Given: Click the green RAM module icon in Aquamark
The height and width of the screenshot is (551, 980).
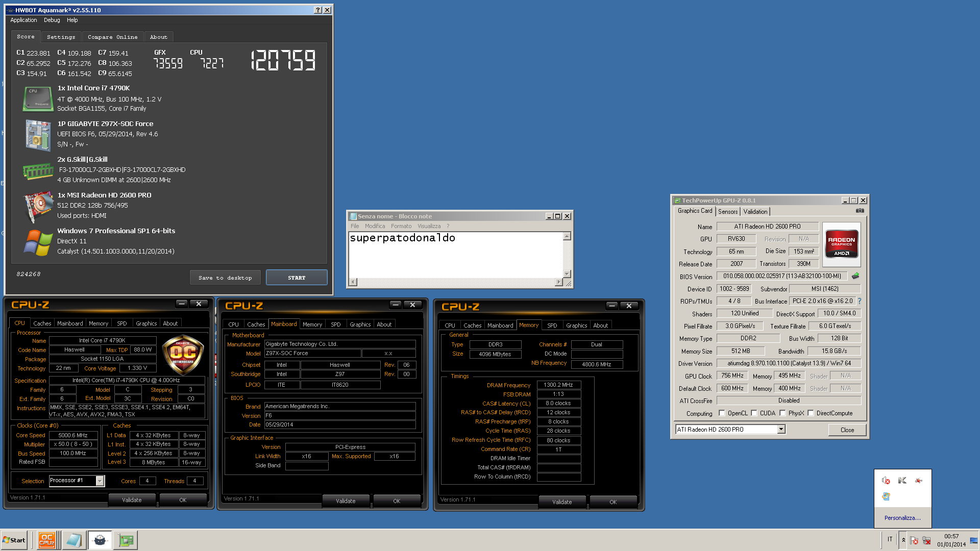Looking at the screenshot, I should click(x=38, y=171).
